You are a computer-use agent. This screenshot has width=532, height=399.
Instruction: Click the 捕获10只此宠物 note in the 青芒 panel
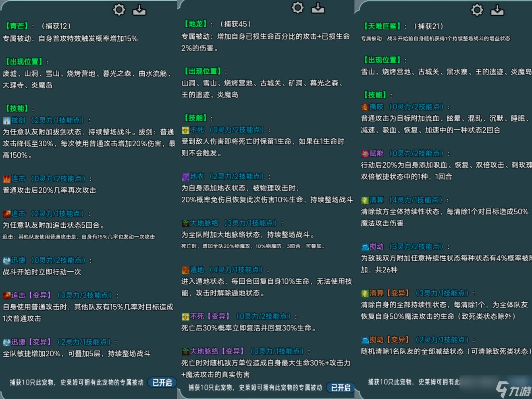coord(77,382)
